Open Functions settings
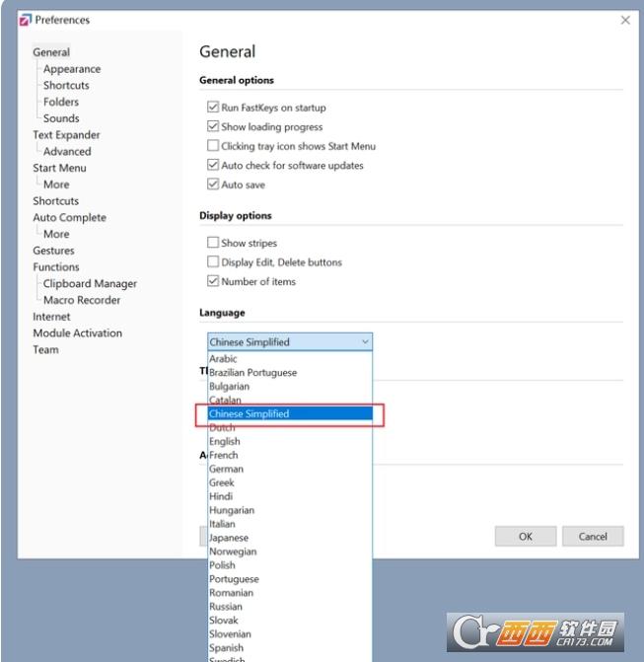The height and width of the screenshot is (662, 644). pos(56,266)
